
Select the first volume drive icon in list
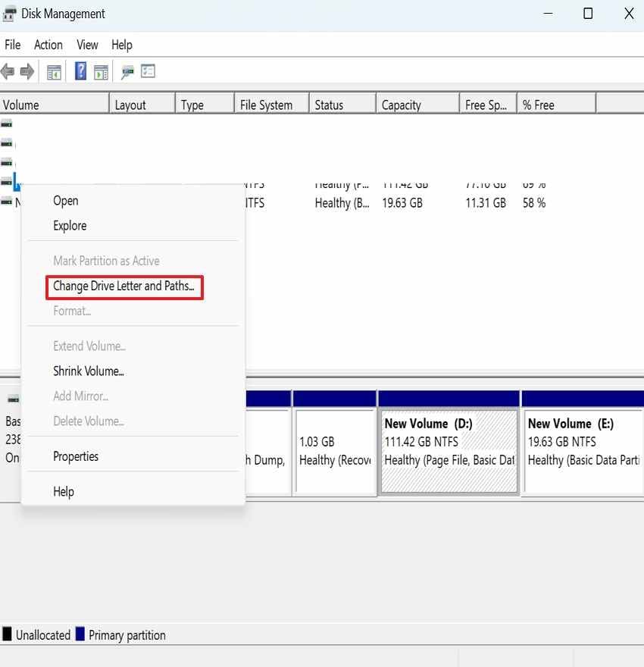tap(6, 124)
